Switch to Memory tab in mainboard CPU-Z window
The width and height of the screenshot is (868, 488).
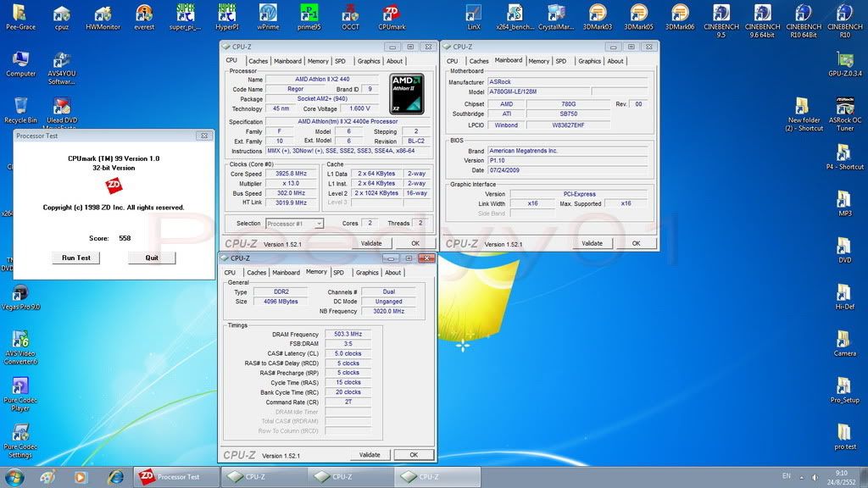point(538,61)
